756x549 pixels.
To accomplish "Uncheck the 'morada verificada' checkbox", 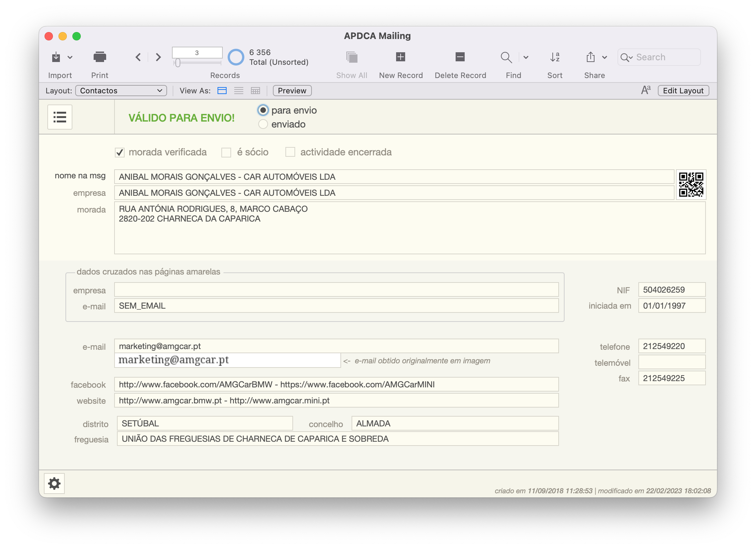I will 120,153.
